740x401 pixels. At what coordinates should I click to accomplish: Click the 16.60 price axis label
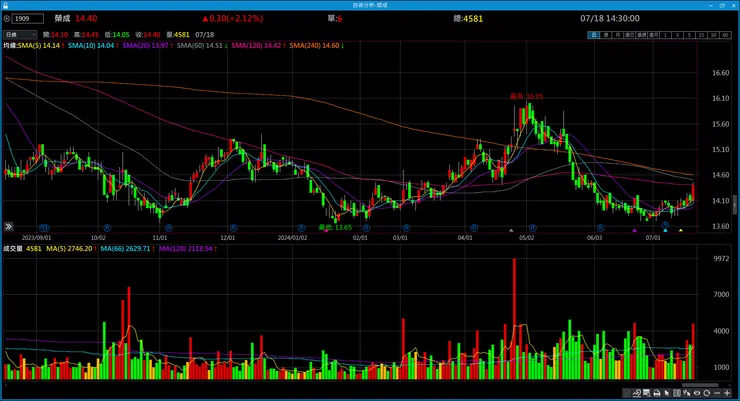[x=721, y=73]
